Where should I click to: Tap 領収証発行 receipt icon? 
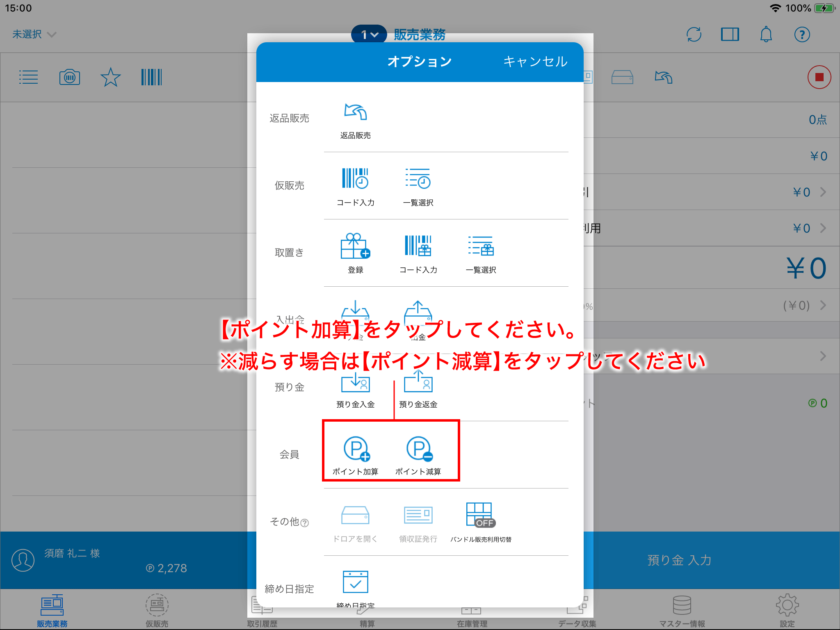tap(418, 515)
